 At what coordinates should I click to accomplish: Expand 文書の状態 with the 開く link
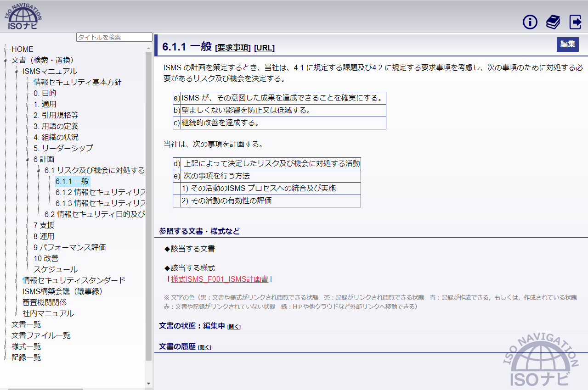pos(234,327)
